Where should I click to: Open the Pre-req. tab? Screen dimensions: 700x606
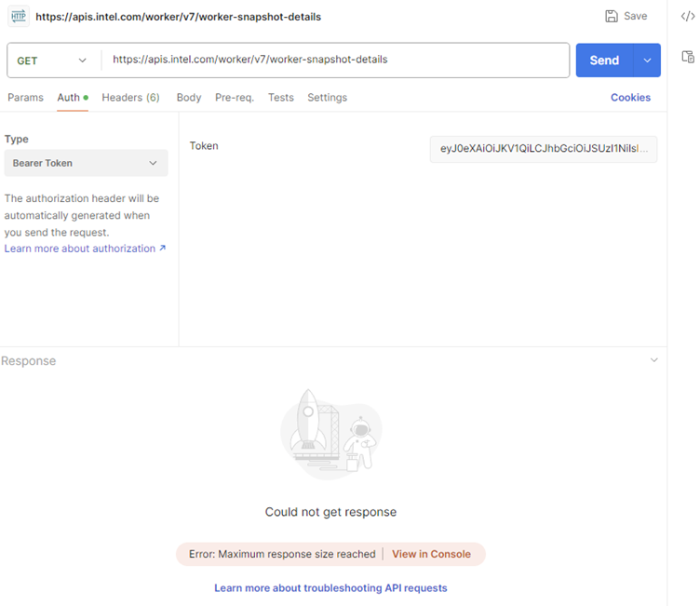[x=235, y=98]
